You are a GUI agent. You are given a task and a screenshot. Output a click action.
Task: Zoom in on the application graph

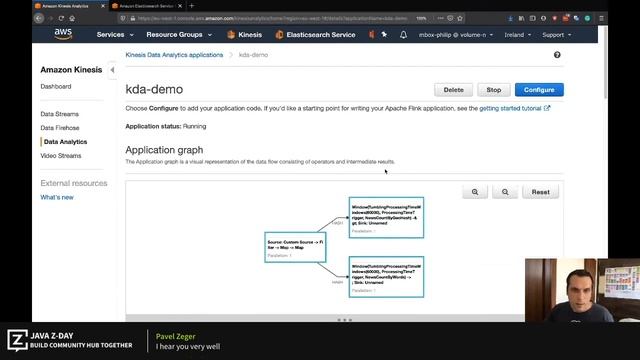(475, 192)
